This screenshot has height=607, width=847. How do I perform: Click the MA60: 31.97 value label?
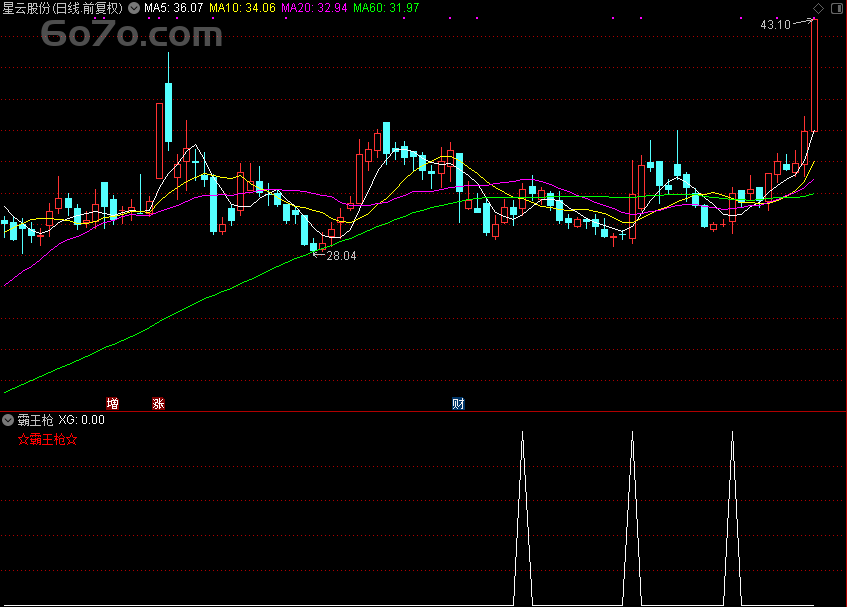point(386,8)
